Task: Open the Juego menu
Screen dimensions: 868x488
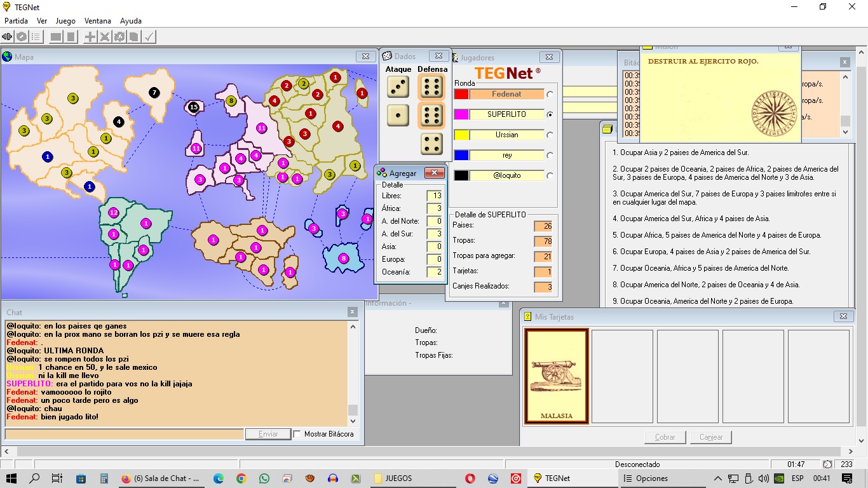Action: coord(65,21)
